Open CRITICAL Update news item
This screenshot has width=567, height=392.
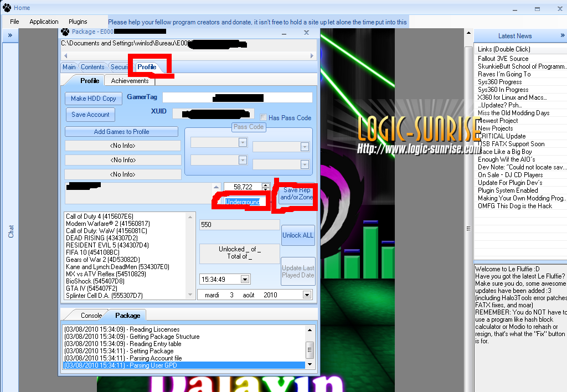pyautogui.click(x=502, y=136)
